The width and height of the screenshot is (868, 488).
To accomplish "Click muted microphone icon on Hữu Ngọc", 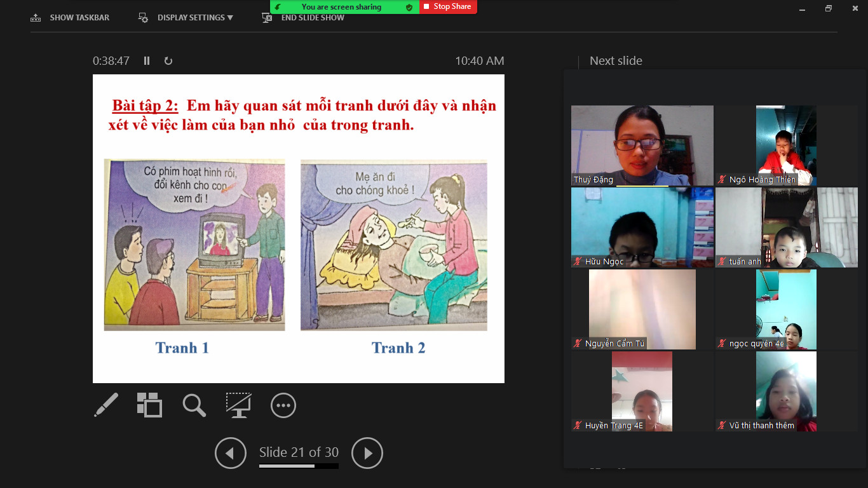I will 578,261.
